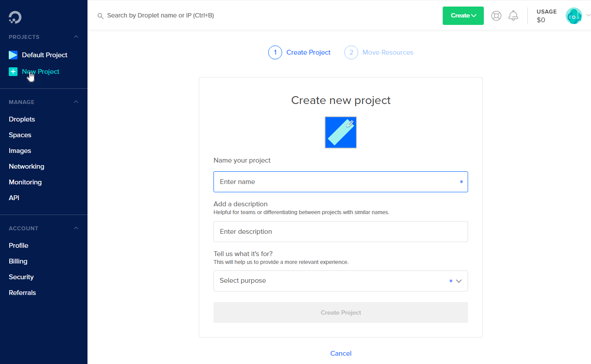
Task: Click the DigitalOcean logo in the sidebar
Action: (x=15, y=17)
